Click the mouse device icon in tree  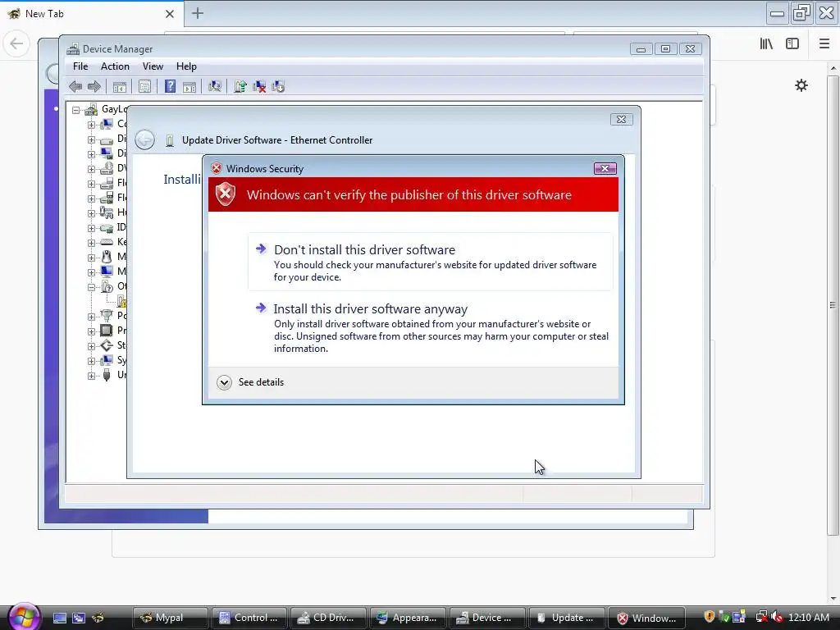[107, 257]
